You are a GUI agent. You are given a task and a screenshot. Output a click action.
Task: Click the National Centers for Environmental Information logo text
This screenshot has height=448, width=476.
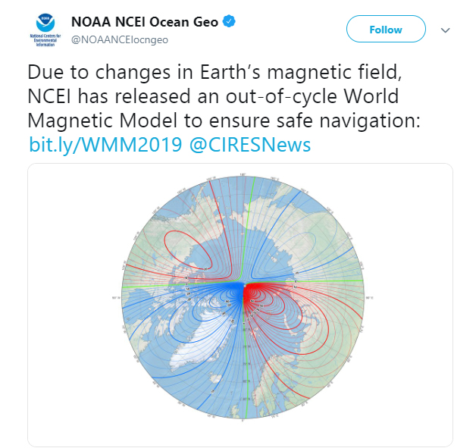coord(45,40)
